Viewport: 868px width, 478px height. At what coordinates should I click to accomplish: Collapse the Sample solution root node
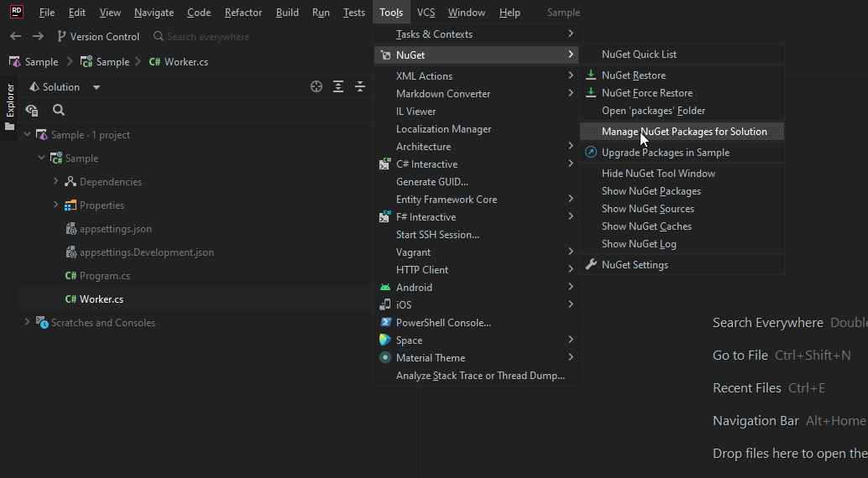click(27, 134)
